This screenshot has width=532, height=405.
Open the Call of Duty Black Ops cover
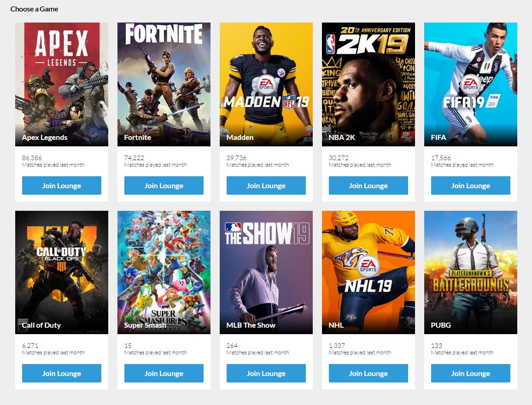pyautogui.click(x=62, y=272)
